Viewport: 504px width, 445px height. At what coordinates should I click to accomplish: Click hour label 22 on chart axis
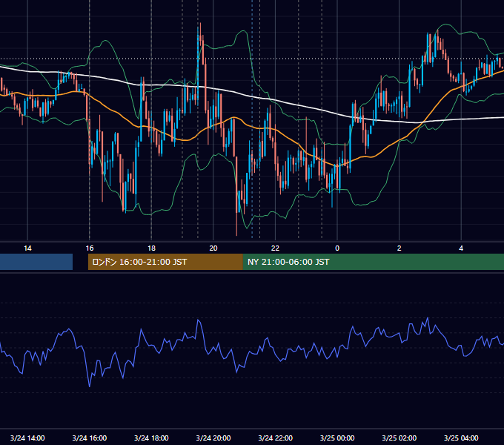tap(275, 248)
